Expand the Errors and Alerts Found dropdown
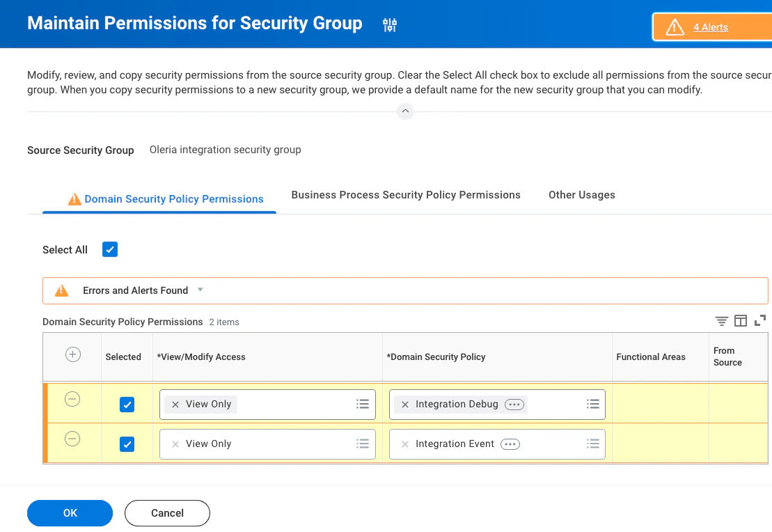 click(200, 290)
